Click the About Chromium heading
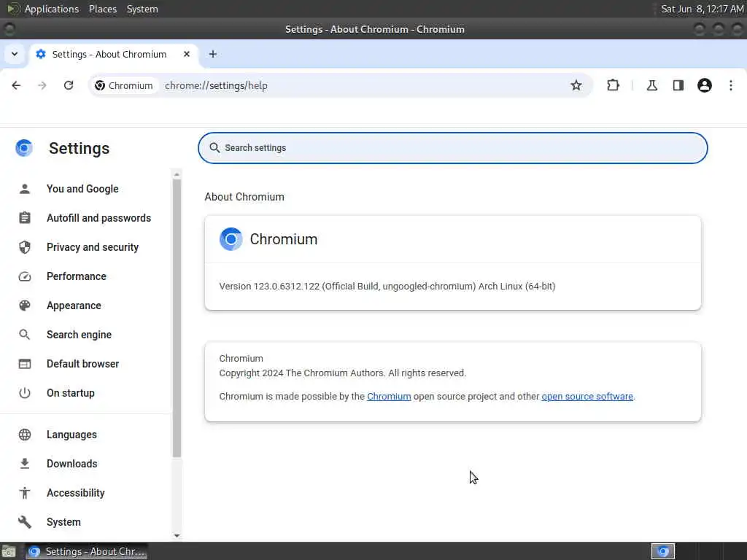Screen dimensions: 747x560 pyautogui.click(x=244, y=197)
